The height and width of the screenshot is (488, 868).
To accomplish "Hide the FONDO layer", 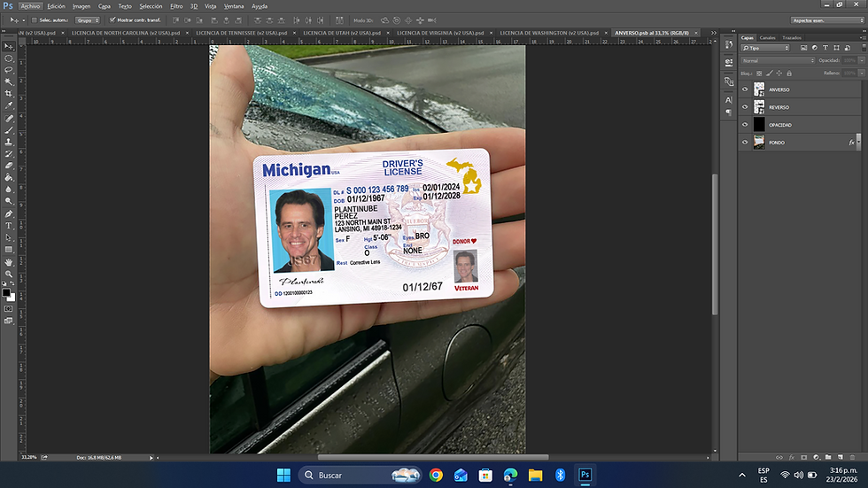I will click(745, 143).
